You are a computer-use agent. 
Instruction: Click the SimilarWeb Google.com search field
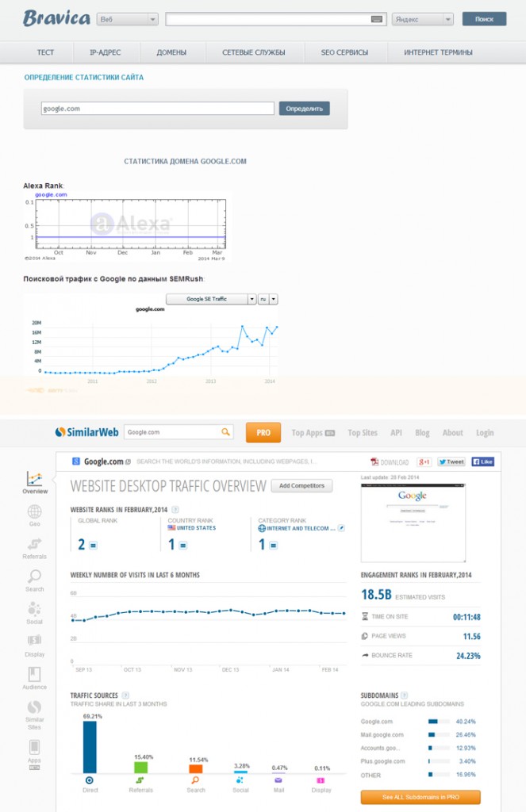179,432
